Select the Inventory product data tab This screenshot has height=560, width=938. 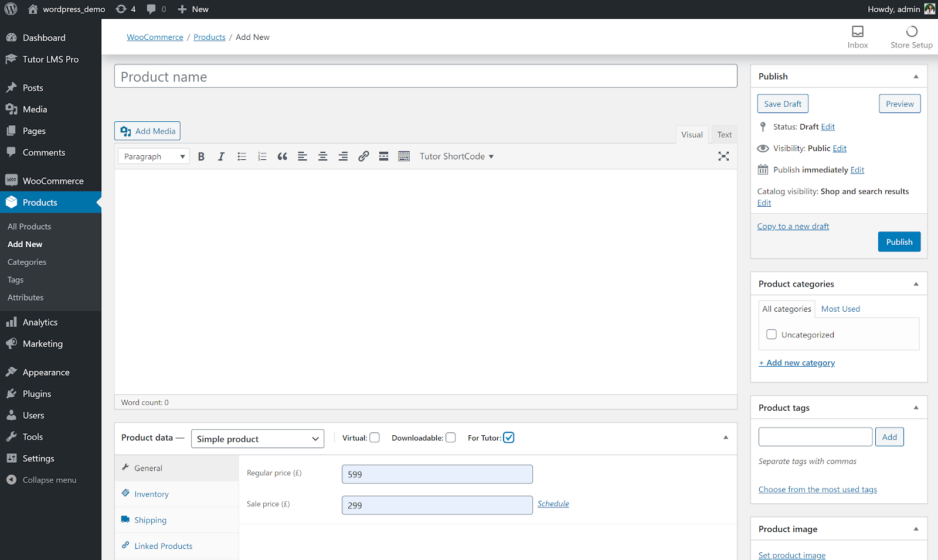177,494
